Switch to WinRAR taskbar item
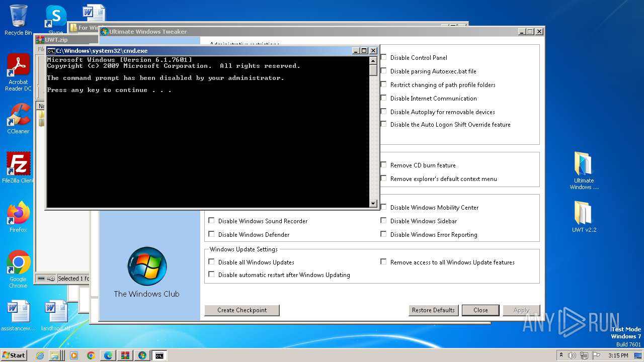Image resolution: width=644 pixels, height=362 pixels. [x=125, y=355]
